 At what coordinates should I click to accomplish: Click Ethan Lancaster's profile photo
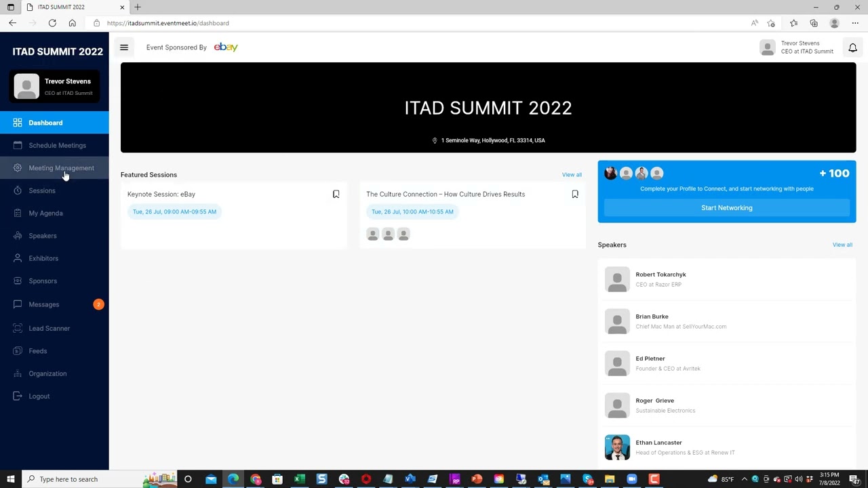tap(617, 447)
